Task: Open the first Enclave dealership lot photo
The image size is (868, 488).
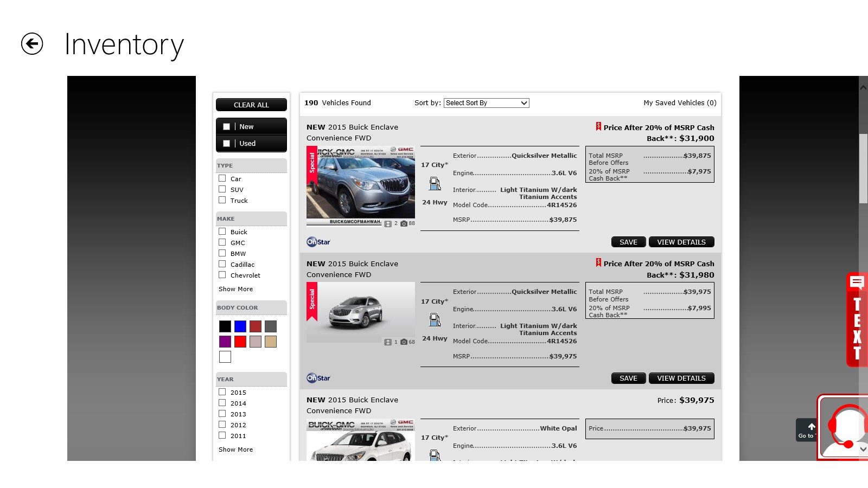Action: [x=361, y=185]
